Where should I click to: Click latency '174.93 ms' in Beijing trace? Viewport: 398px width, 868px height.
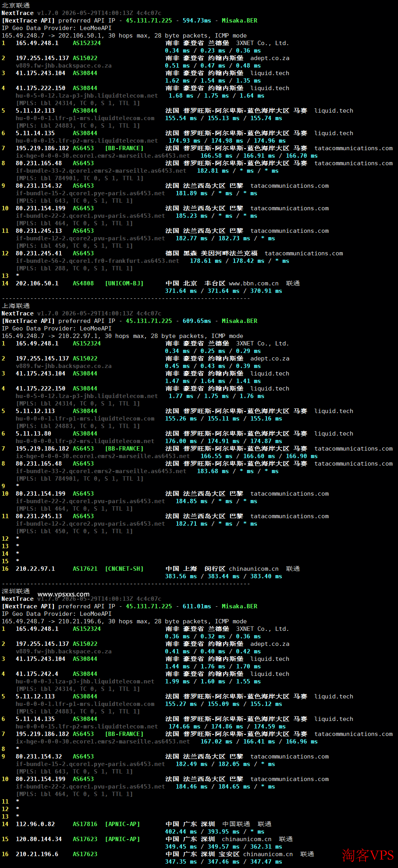[x=184, y=141]
